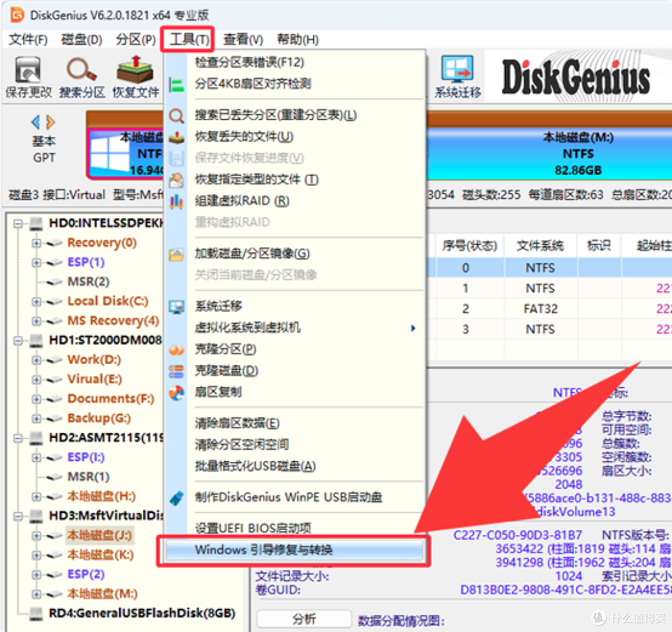Screen dimensions: 672x632
Task: Click the 标识 column header
Action: click(x=599, y=246)
